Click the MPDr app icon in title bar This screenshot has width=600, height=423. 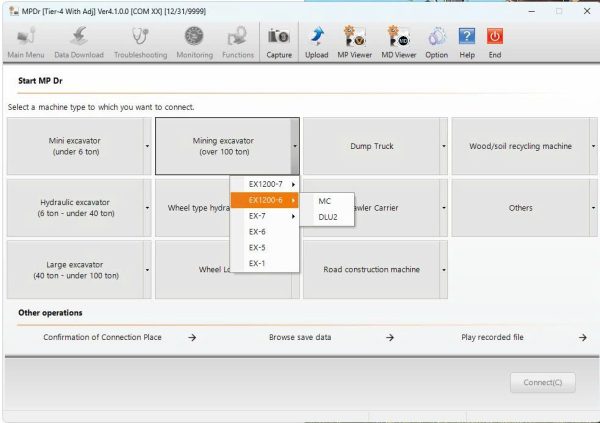click(x=14, y=11)
